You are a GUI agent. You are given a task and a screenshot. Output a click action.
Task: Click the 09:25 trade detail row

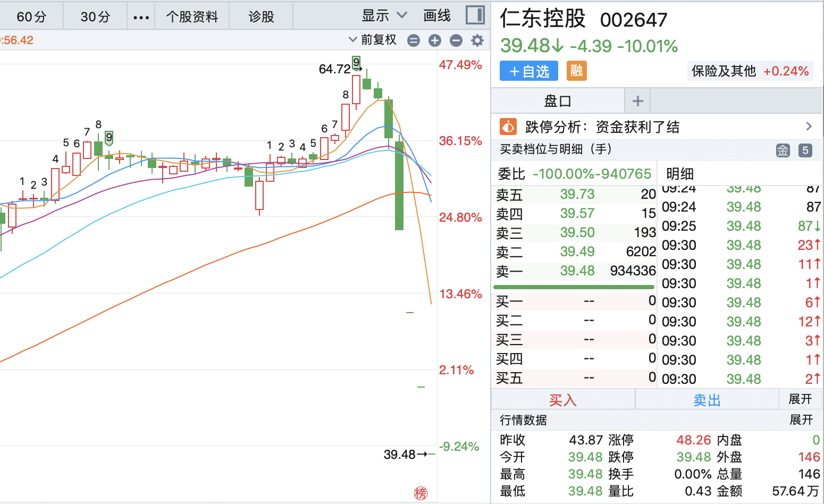click(741, 226)
